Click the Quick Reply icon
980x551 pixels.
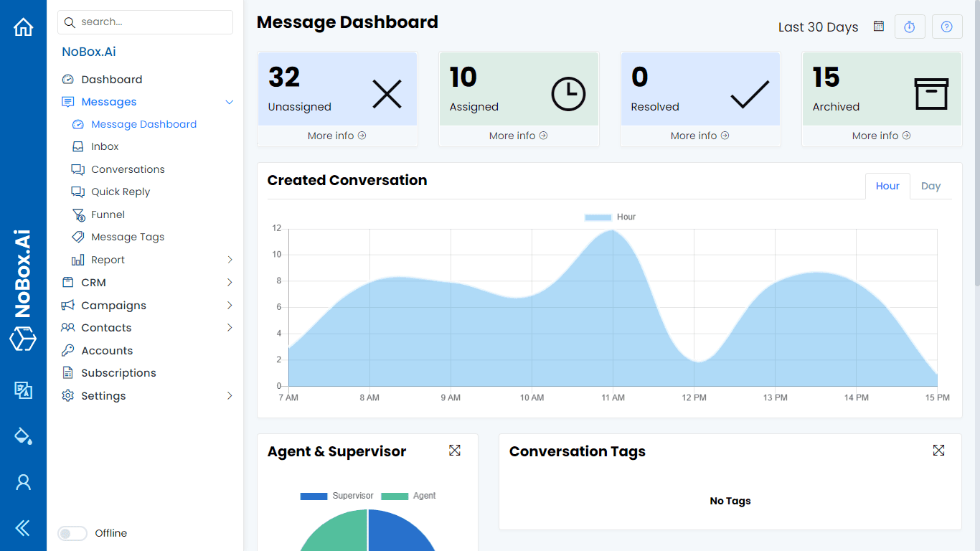(77, 192)
